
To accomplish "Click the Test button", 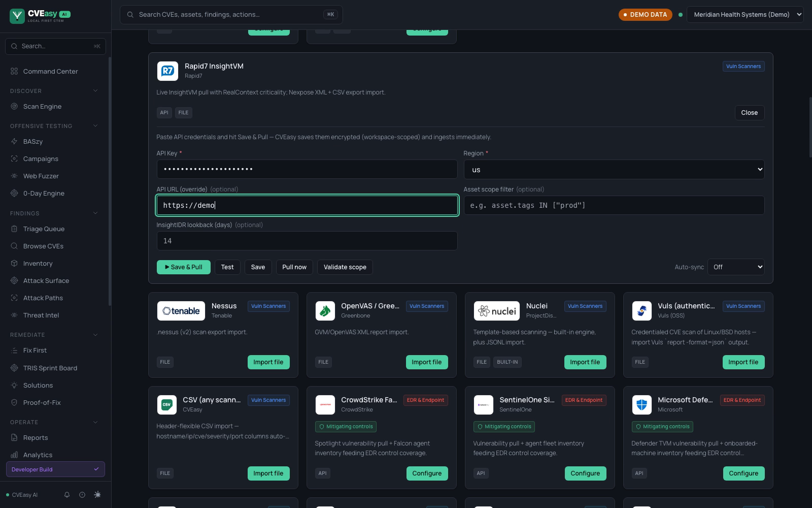I will (x=227, y=267).
